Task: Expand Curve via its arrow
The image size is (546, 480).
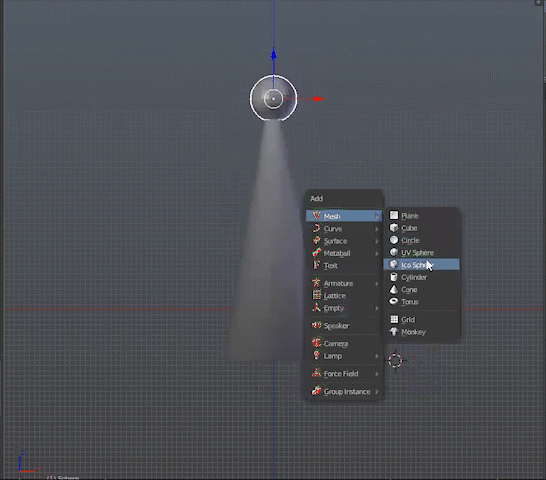Action: [377, 229]
